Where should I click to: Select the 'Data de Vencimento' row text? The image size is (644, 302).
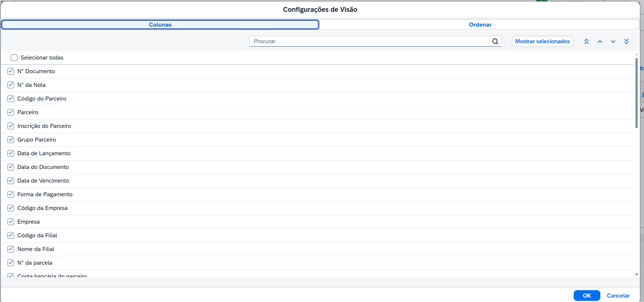pos(43,181)
